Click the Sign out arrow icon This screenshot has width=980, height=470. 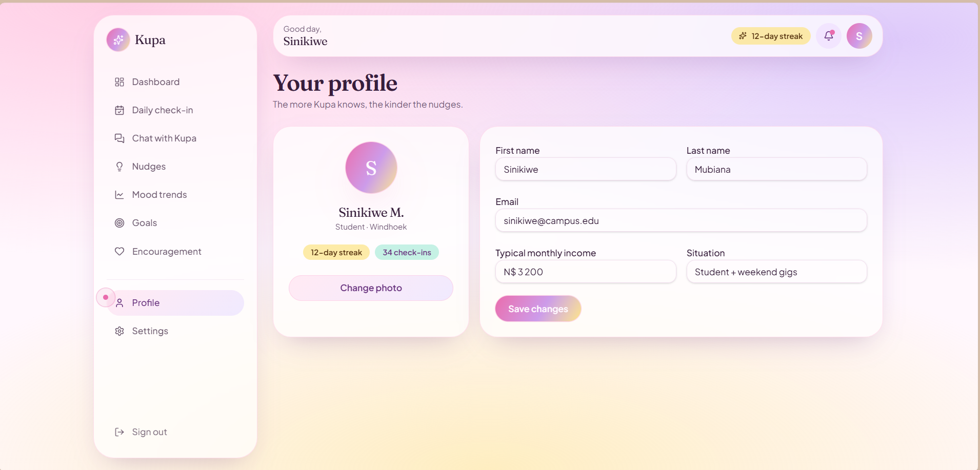119,432
